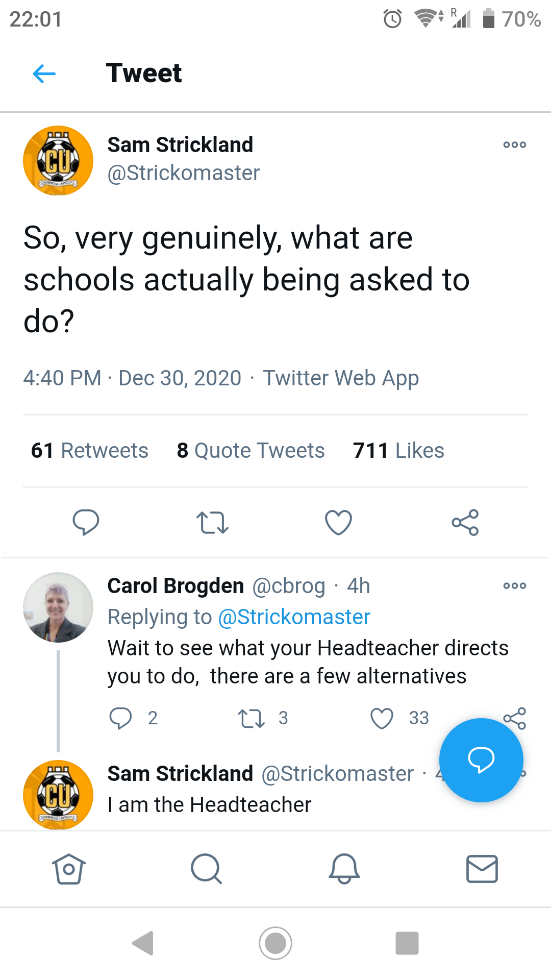
Task: Open more options on Carol Brogden's reply
Action: (x=514, y=586)
